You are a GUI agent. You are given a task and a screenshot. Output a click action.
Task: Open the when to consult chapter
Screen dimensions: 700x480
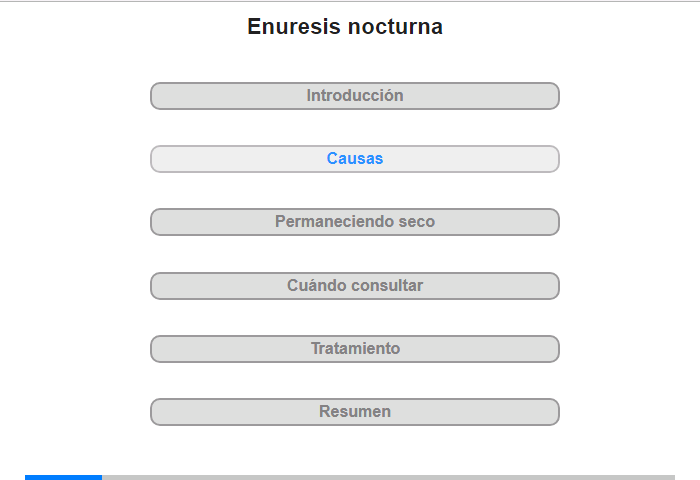point(355,286)
